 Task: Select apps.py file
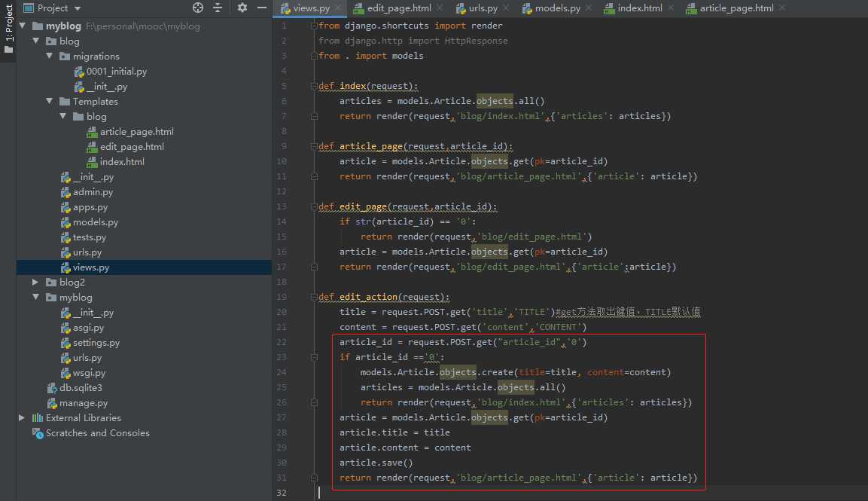click(90, 206)
